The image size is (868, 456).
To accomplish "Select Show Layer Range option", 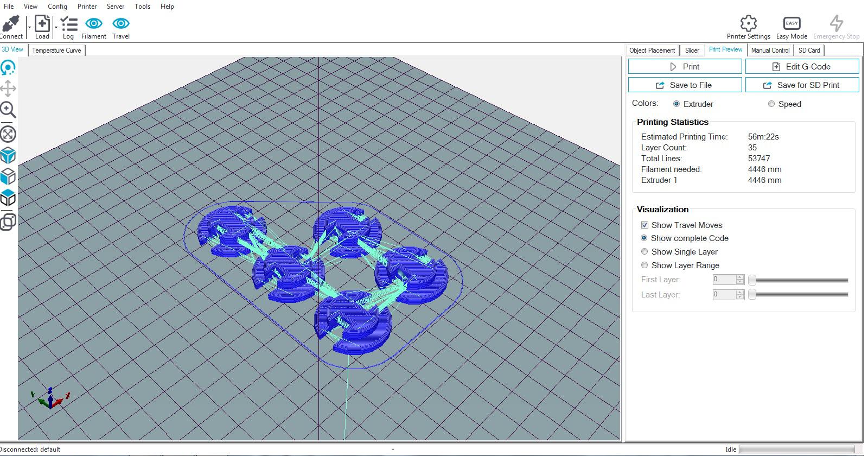I will coord(644,265).
